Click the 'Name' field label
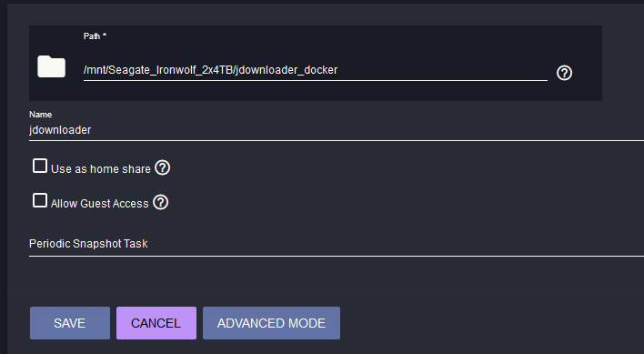Viewport: 644px width, 354px height. [40, 115]
